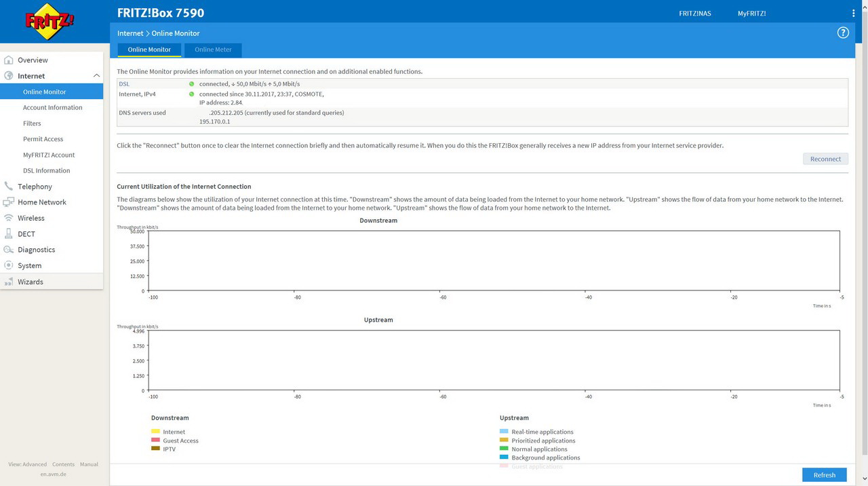
Task: Select the Online Monitor tab
Action: point(149,50)
